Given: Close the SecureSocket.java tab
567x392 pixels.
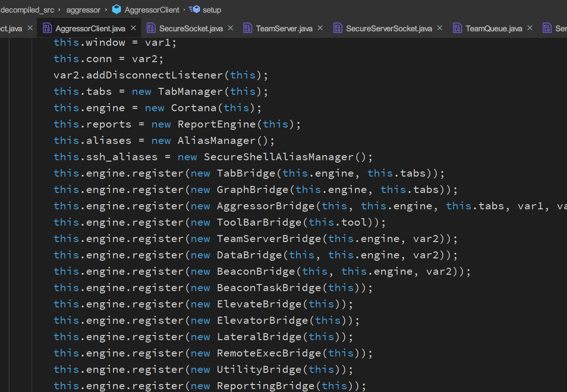Looking at the screenshot, I should [230, 28].
